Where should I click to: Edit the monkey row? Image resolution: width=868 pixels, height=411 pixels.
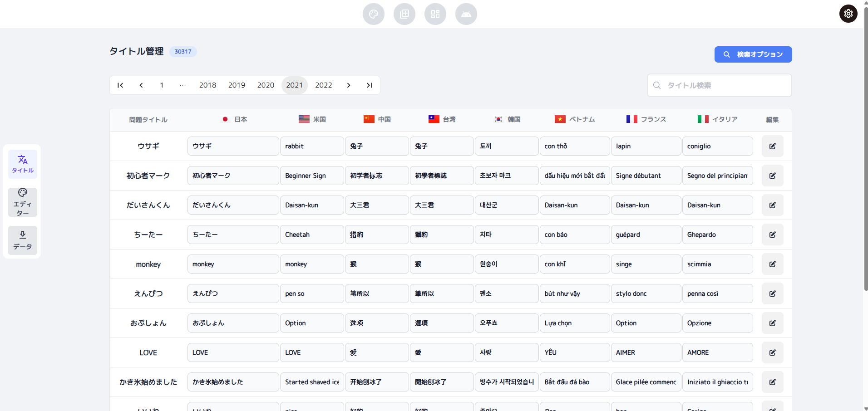(772, 264)
